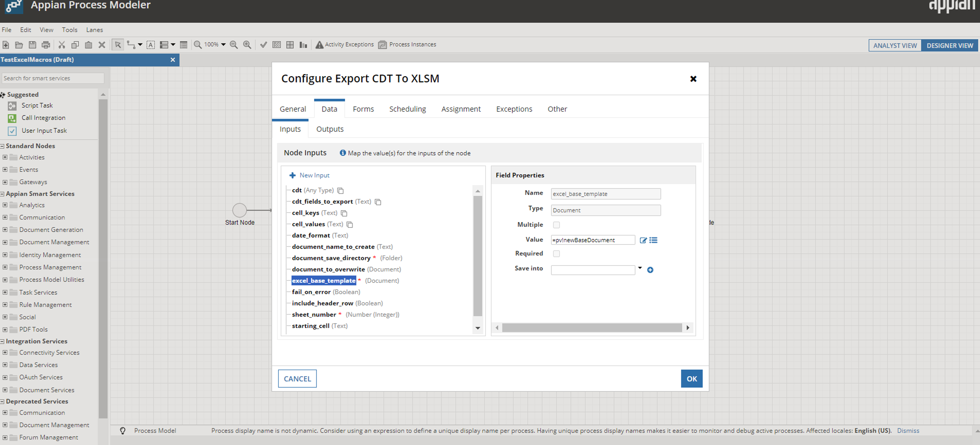Open Process Instances from toolbar

[x=408, y=44]
